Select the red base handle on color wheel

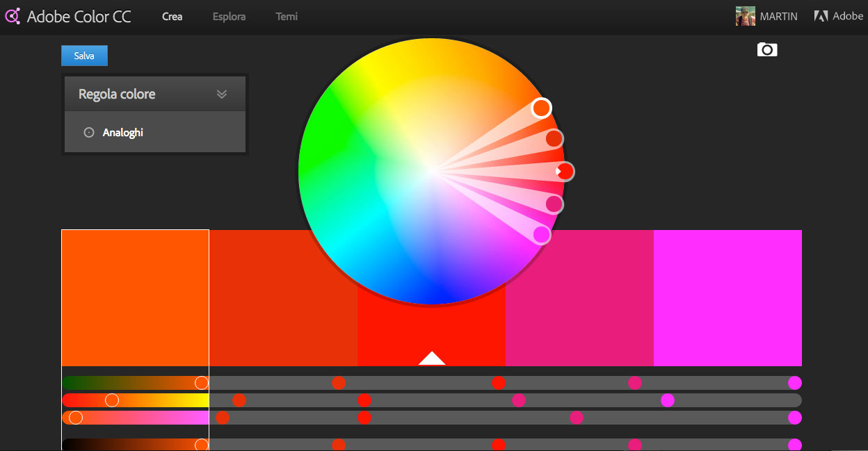(x=565, y=171)
